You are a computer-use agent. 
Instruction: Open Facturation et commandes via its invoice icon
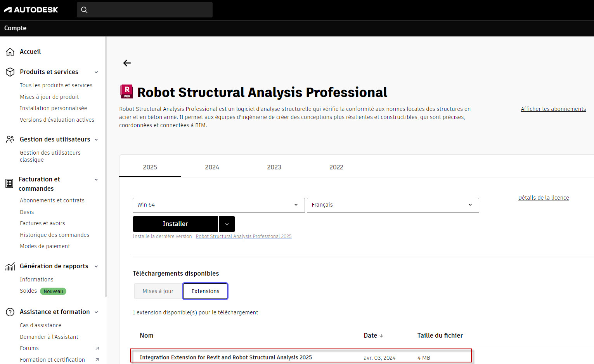pos(9,183)
